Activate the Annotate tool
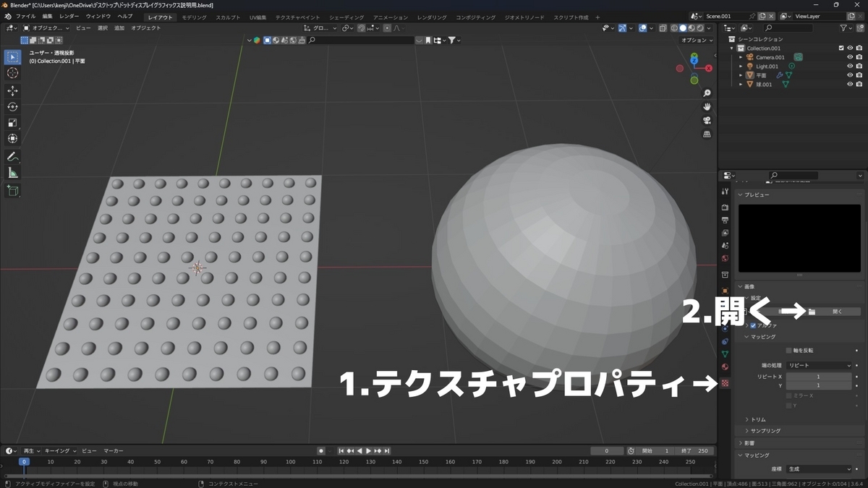868x488 pixels. tap(12, 157)
